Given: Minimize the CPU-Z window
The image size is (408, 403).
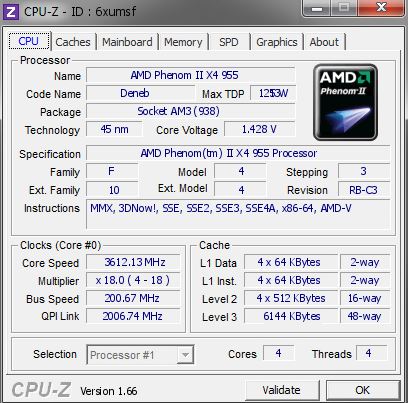Looking at the screenshot, I should coord(317,8).
